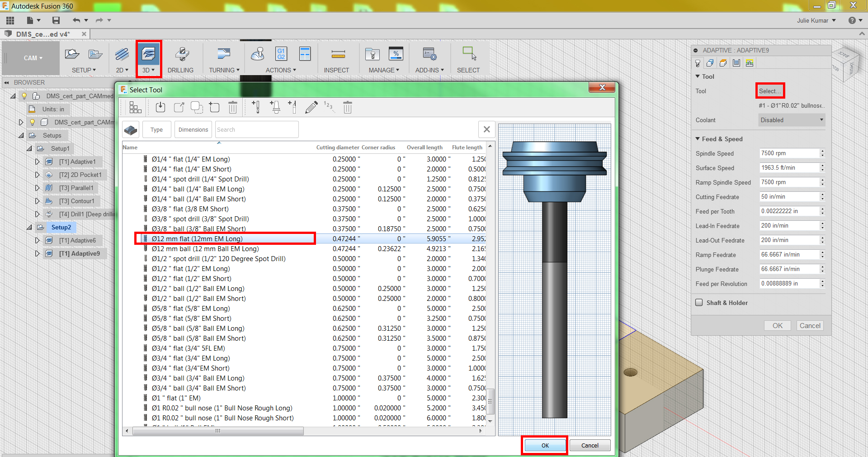
Task: Click the Spindle Speed value field
Action: pos(789,153)
